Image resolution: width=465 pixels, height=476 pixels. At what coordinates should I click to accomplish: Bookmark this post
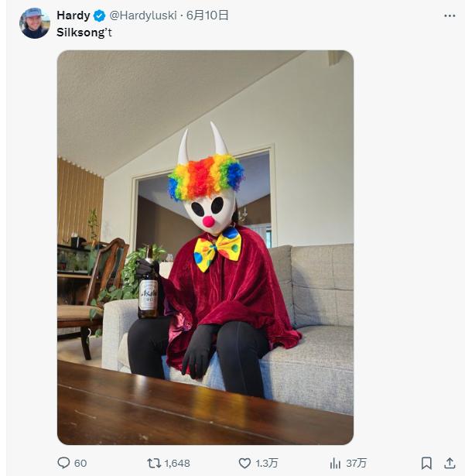426,463
